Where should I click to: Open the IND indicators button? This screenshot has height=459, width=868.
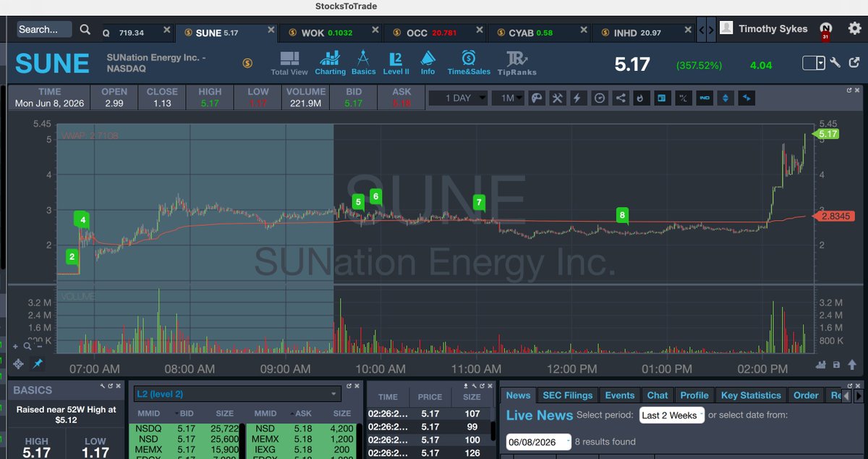coord(704,98)
